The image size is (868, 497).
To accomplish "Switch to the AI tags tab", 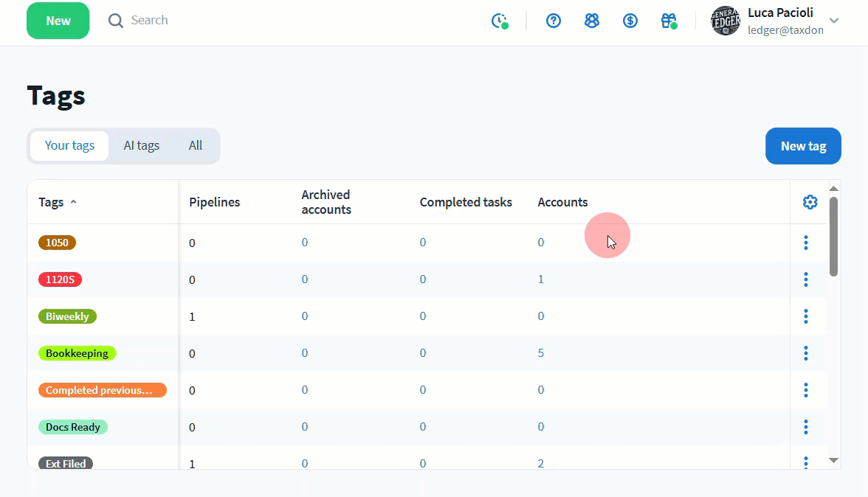I will [141, 145].
